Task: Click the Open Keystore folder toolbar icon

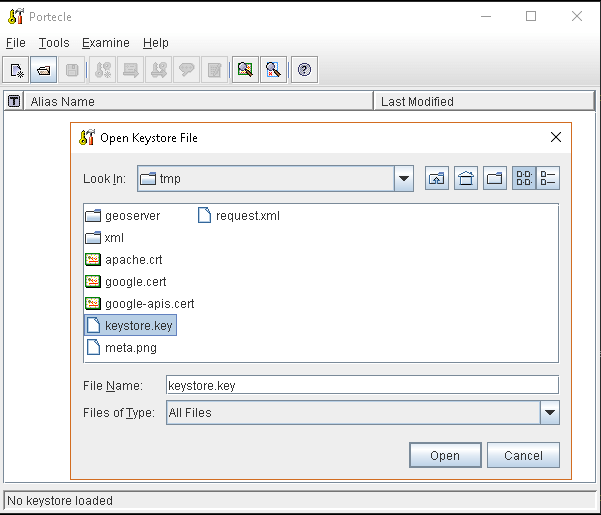Action: (44, 70)
